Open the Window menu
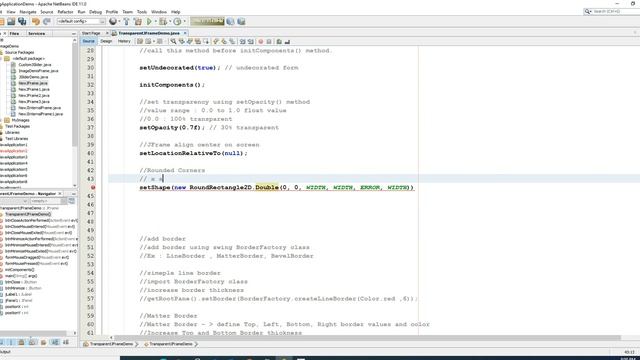Viewport: 640px width, 360px height. [x=159, y=12]
